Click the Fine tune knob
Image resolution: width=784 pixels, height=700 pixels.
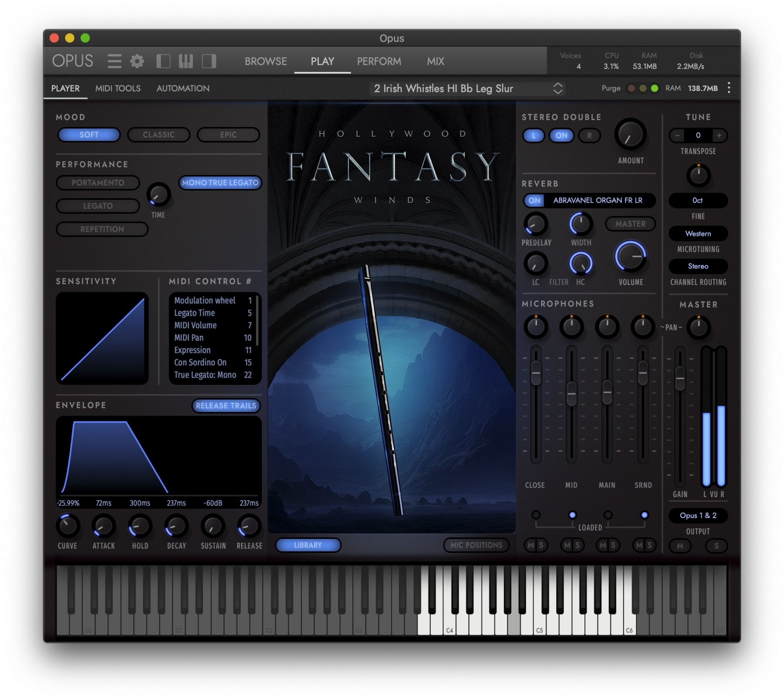point(699,175)
